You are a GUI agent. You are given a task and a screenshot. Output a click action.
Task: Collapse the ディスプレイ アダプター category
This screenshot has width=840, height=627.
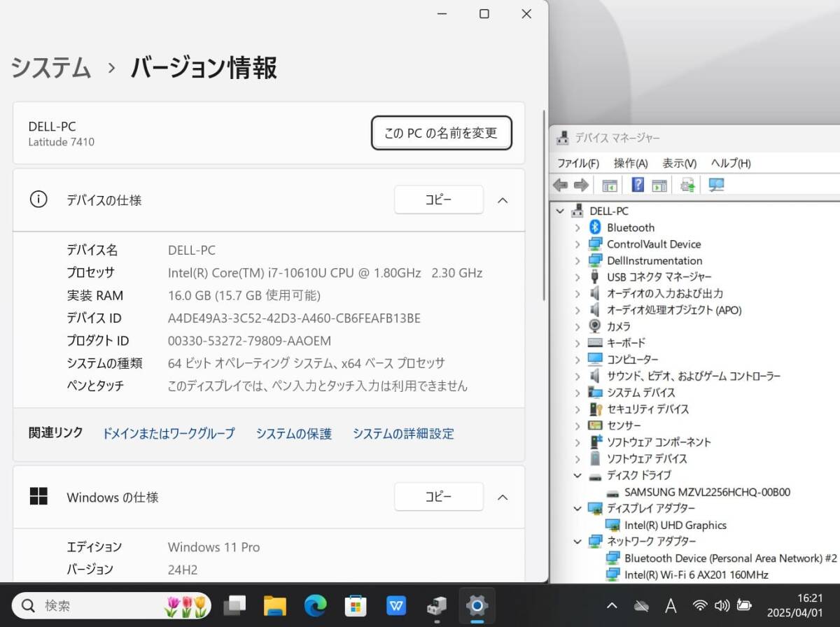(577, 508)
